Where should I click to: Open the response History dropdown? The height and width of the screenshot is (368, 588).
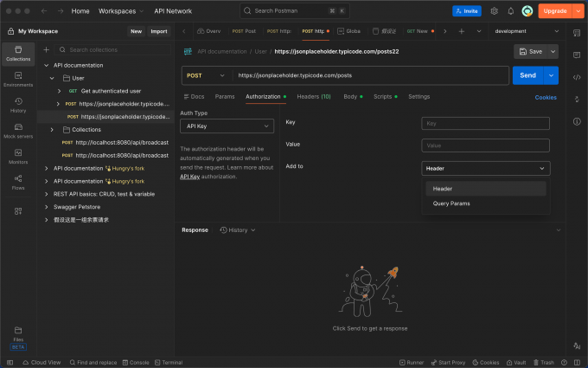click(238, 229)
